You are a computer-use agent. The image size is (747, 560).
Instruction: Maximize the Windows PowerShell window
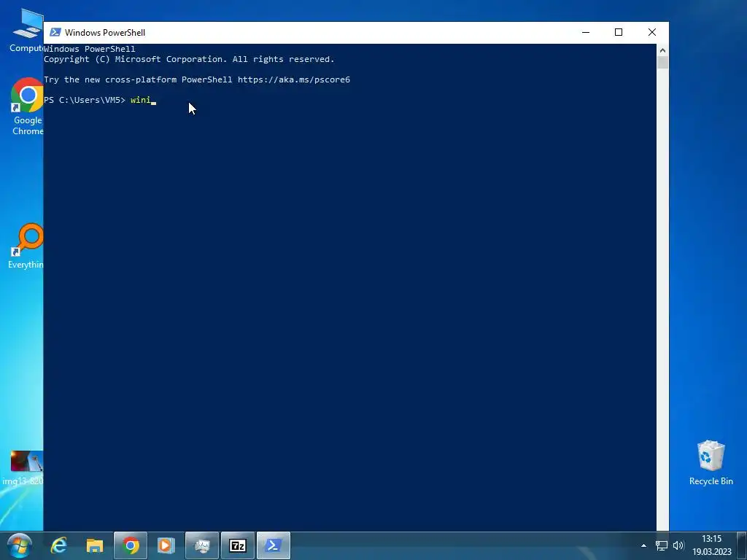[x=619, y=32]
